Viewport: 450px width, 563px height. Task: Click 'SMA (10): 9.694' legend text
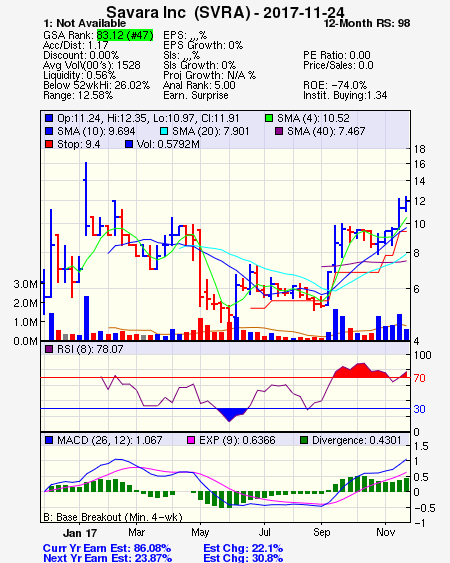(96, 131)
